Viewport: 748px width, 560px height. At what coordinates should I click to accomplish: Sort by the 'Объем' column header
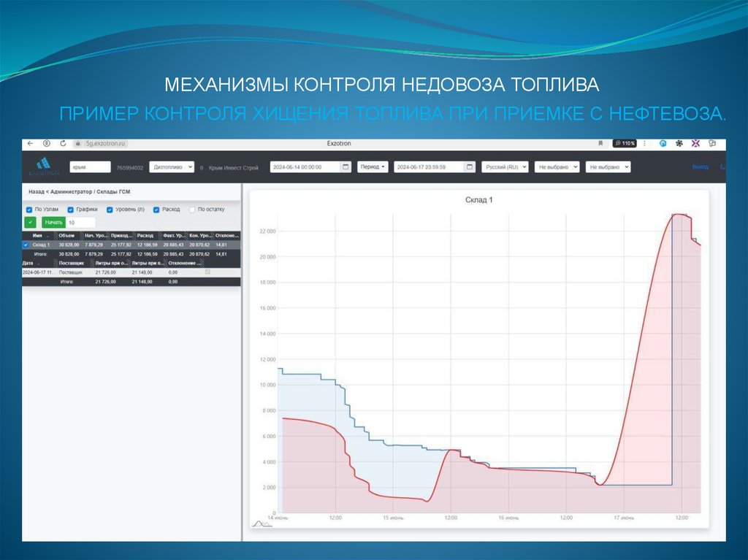click(x=66, y=236)
